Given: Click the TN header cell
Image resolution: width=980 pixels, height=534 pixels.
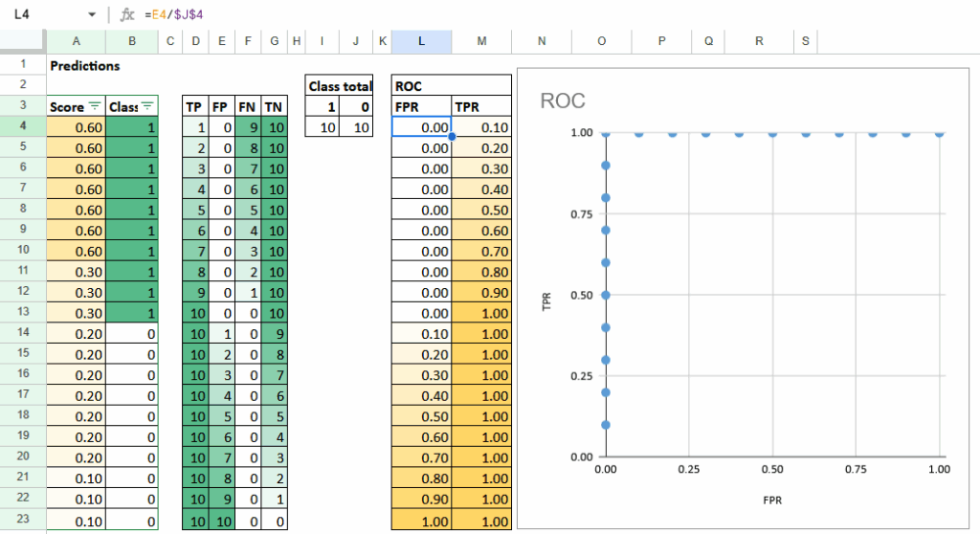Looking at the screenshot, I should click(273, 107).
